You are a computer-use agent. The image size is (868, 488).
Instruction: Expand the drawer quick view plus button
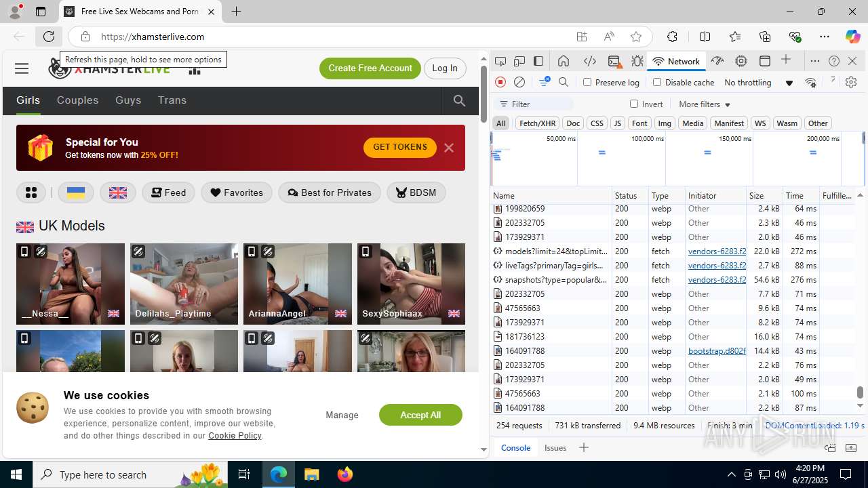click(x=583, y=447)
